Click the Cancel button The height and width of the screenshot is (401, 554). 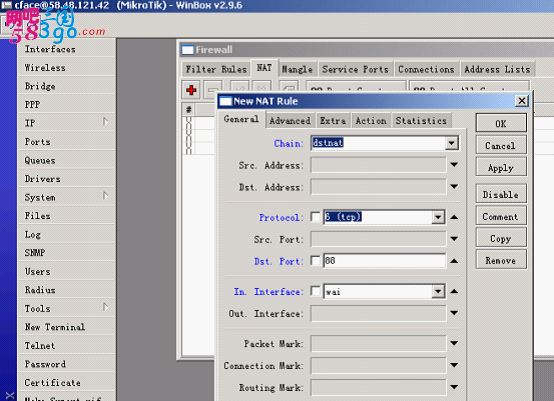[x=501, y=146]
